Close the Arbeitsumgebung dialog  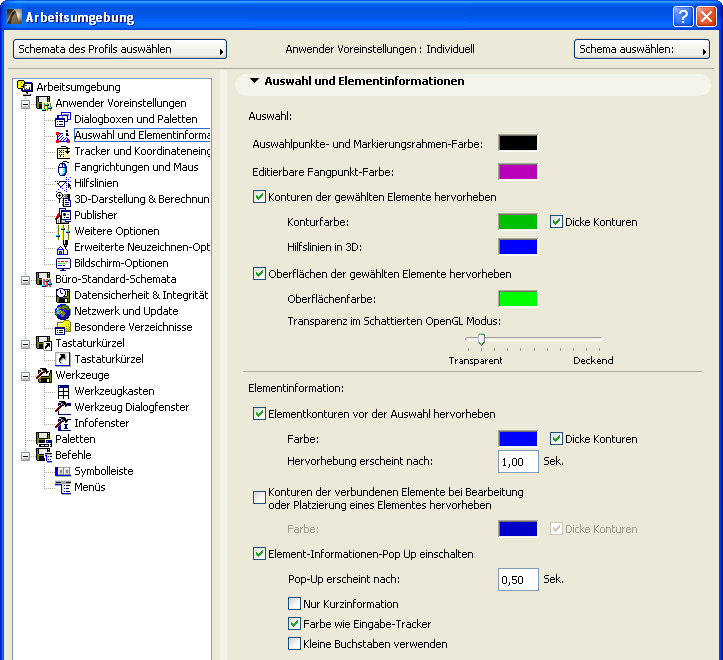pyautogui.click(x=706, y=17)
